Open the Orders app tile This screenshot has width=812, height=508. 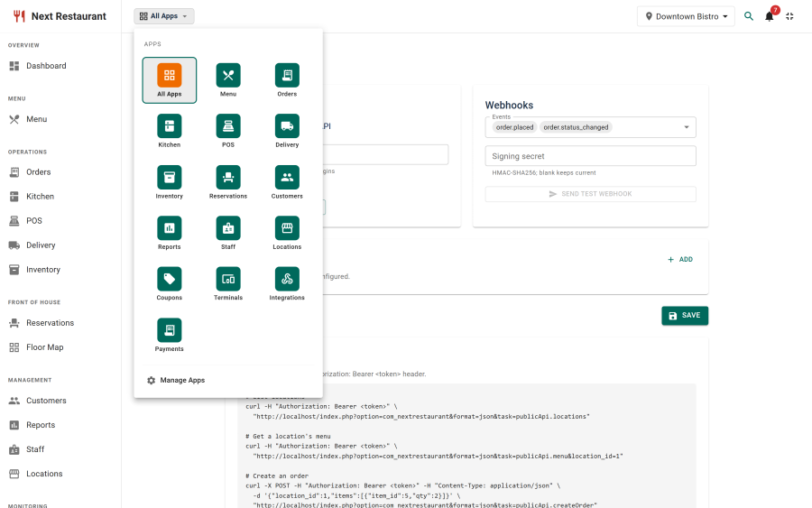click(x=287, y=80)
